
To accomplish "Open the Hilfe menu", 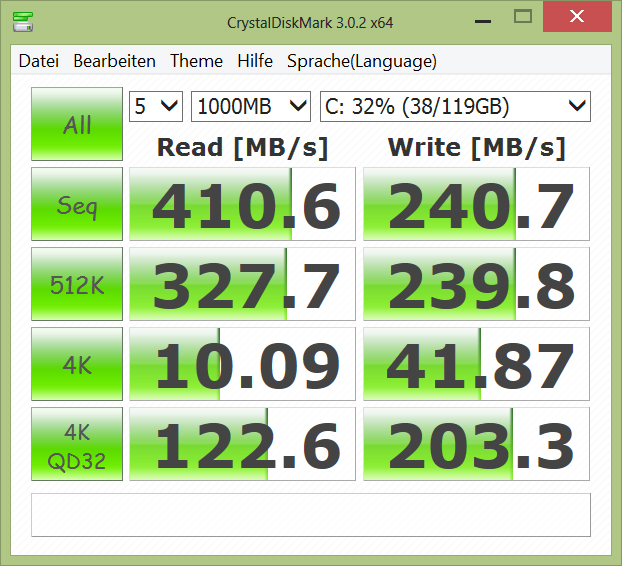I will pyautogui.click(x=255, y=61).
